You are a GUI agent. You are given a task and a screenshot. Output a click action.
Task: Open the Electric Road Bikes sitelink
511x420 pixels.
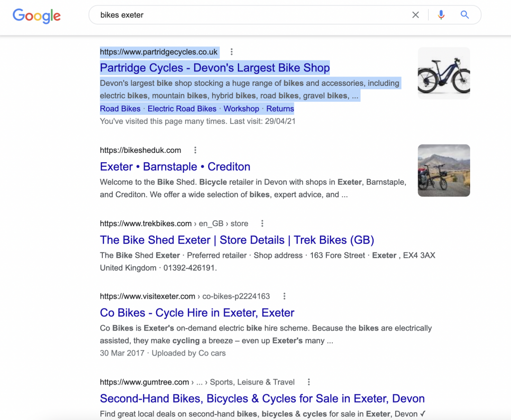point(182,108)
